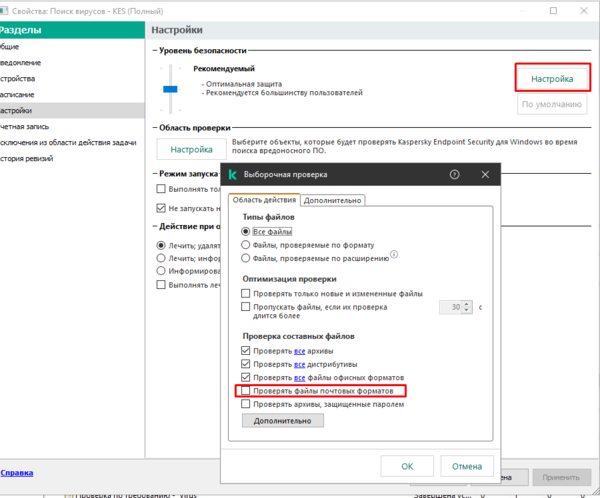Click the help question mark icon in Выборочная проверка dialog
The width and height of the screenshot is (600, 498).
(x=454, y=175)
